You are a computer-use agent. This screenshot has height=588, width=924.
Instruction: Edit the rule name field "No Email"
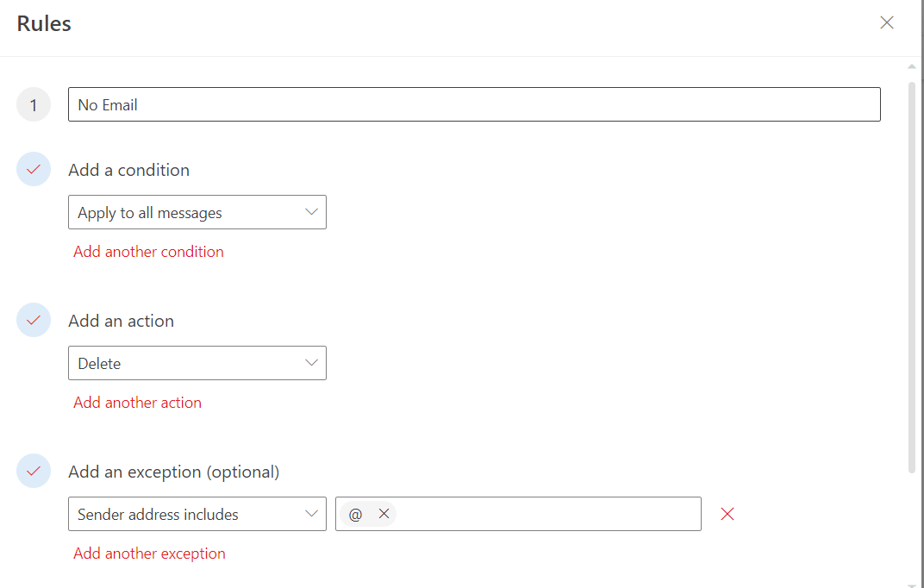(x=474, y=104)
